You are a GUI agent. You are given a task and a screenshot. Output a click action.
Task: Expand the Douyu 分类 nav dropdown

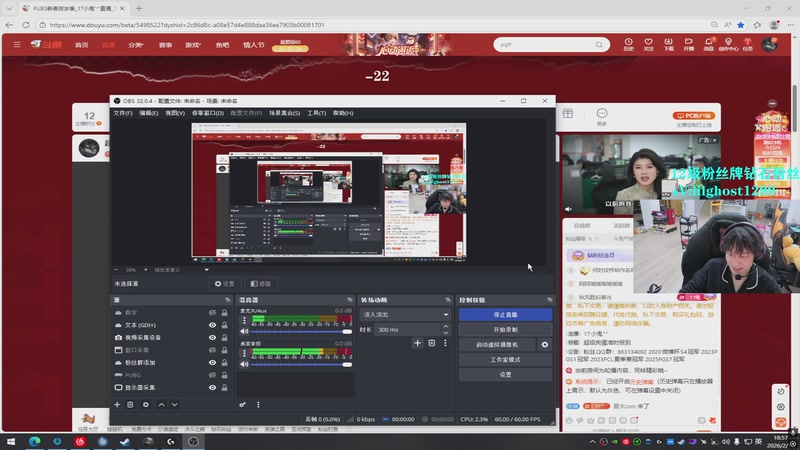136,45
